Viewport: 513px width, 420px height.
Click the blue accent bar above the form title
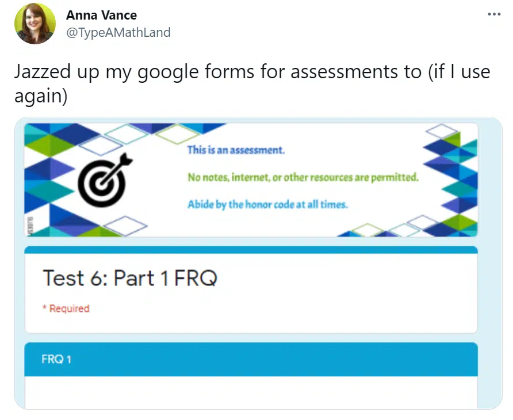click(251, 250)
